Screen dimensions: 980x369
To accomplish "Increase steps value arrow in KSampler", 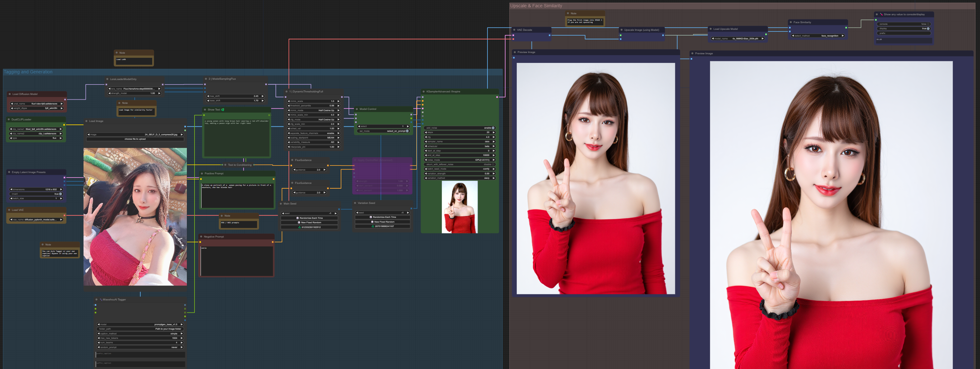I will [494, 133].
